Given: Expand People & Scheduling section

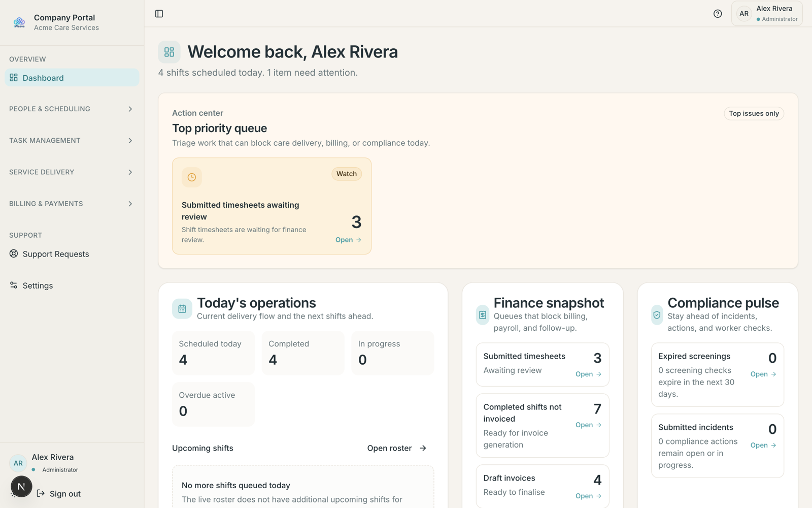Looking at the screenshot, I should pyautogui.click(x=72, y=109).
